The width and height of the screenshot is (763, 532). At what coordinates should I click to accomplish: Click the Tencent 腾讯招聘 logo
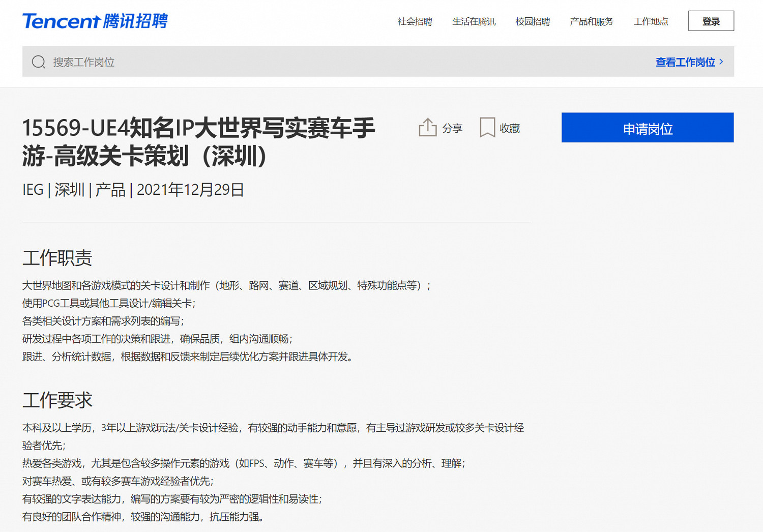point(95,21)
